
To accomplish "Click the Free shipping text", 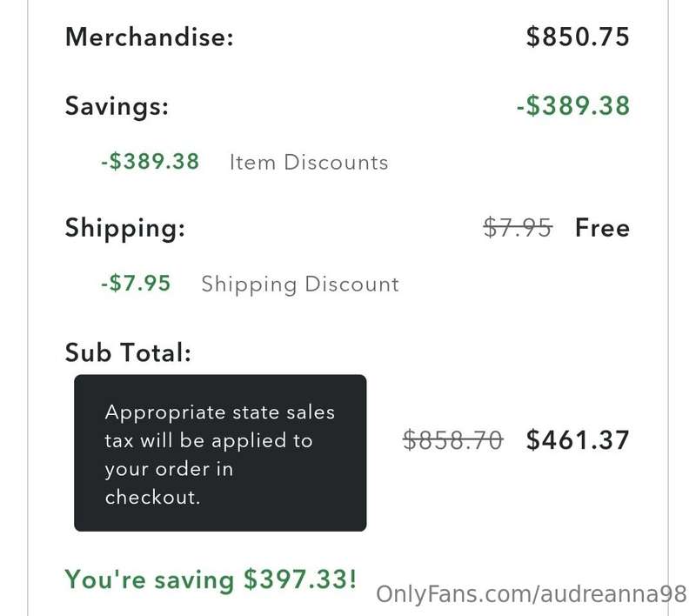I will [x=602, y=228].
